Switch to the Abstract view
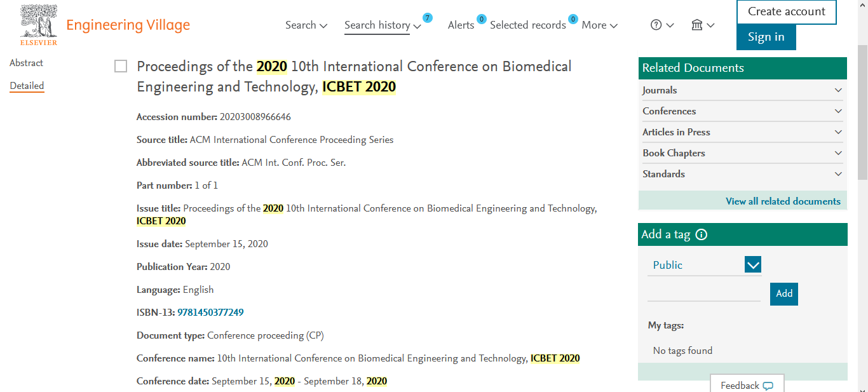Viewport: 868px width, 392px height. (27, 63)
